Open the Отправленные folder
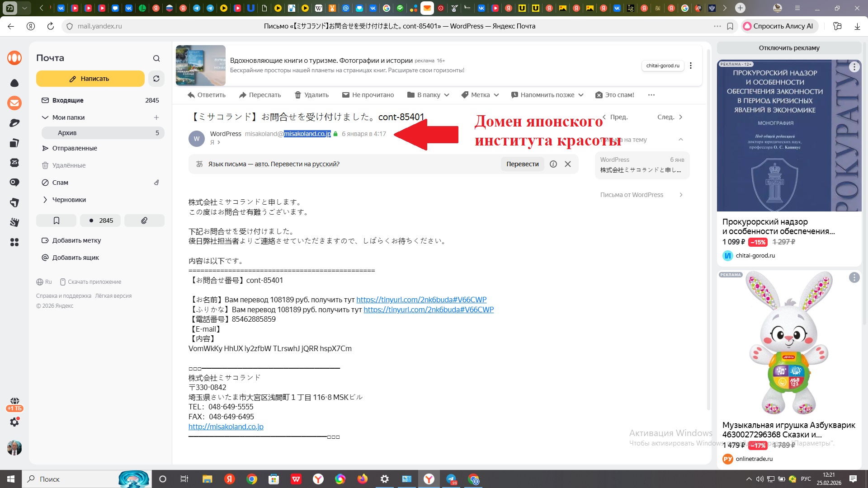The height and width of the screenshot is (488, 868). [75, 148]
